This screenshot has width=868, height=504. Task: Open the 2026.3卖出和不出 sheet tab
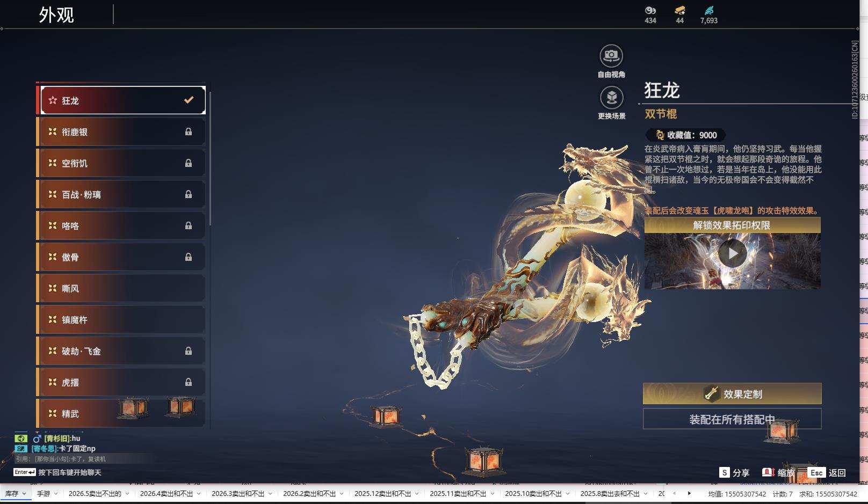tap(238, 493)
